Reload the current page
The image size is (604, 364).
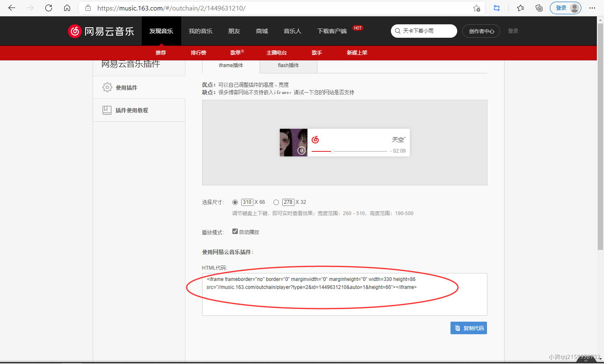[49, 8]
